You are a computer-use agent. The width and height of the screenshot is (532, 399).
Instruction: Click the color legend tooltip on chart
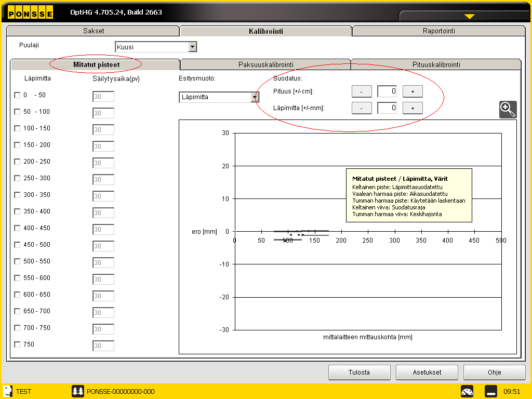point(409,195)
